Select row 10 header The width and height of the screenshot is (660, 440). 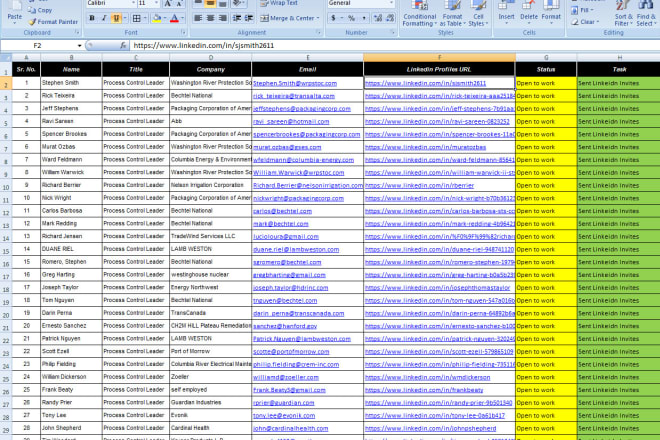tap(6, 187)
